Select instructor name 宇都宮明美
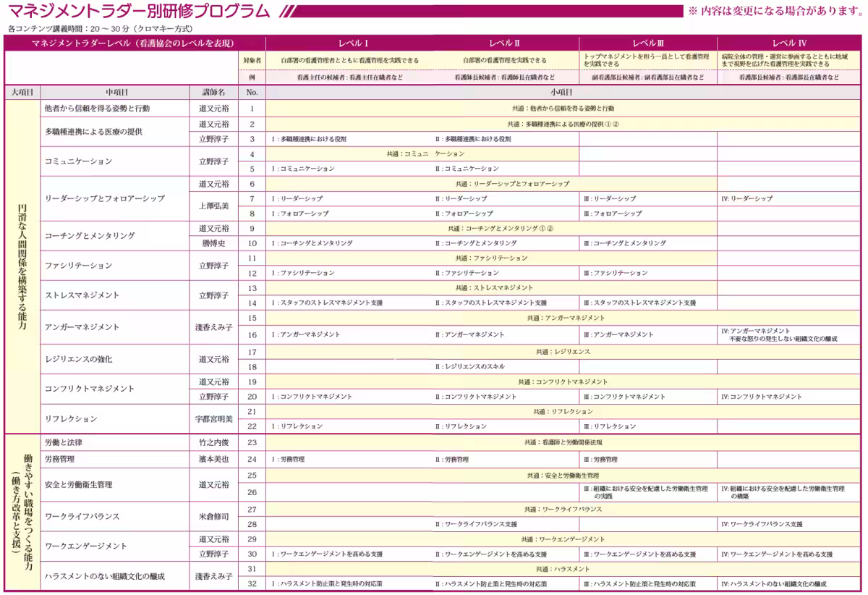Image resolution: width=868 pixels, height=595 pixels. pos(213,419)
